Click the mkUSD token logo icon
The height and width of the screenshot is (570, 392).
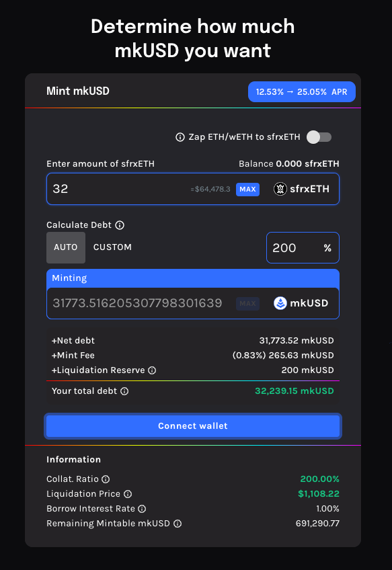[280, 303]
